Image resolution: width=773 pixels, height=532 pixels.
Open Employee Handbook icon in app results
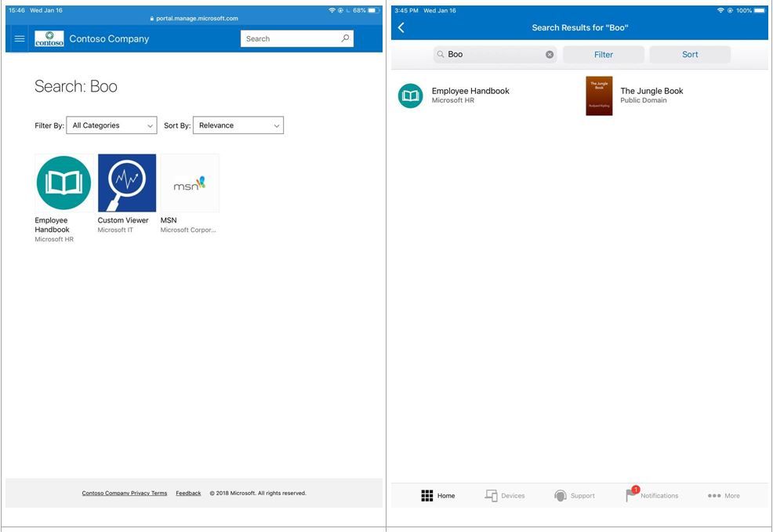tap(410, 96)
